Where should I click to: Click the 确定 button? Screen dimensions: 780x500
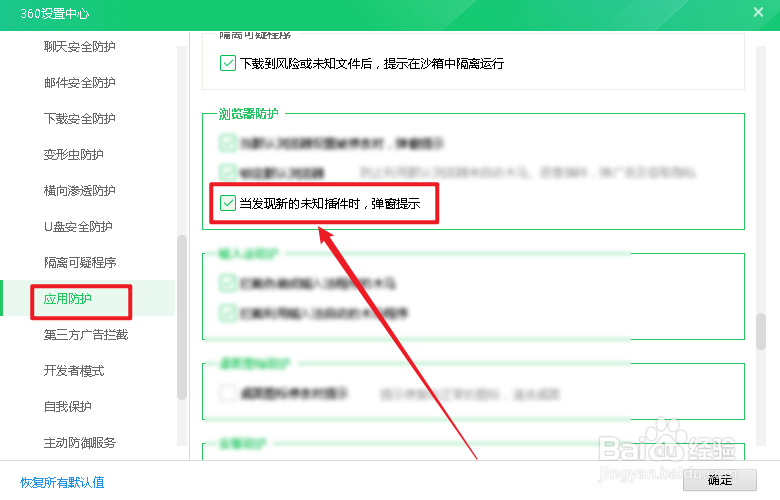(720, 480)
